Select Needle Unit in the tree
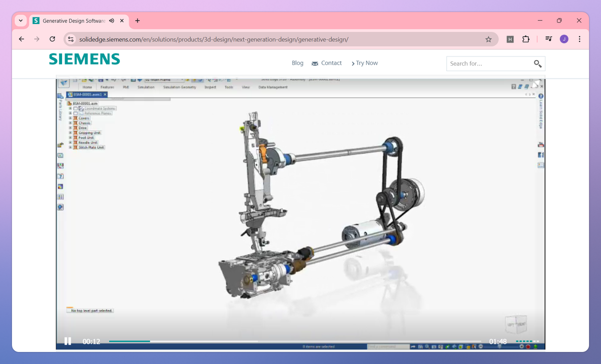This screenshot has height=364, width=601. 88,143
